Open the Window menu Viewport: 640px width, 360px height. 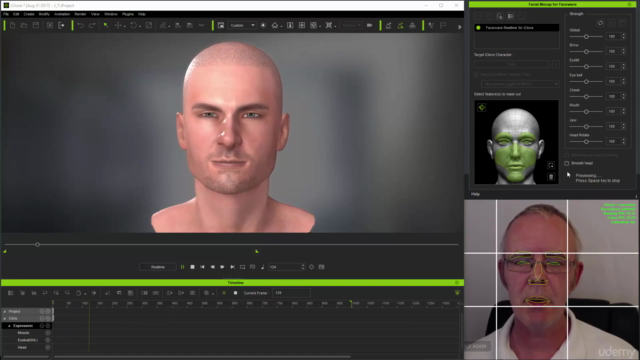(111, 14)
